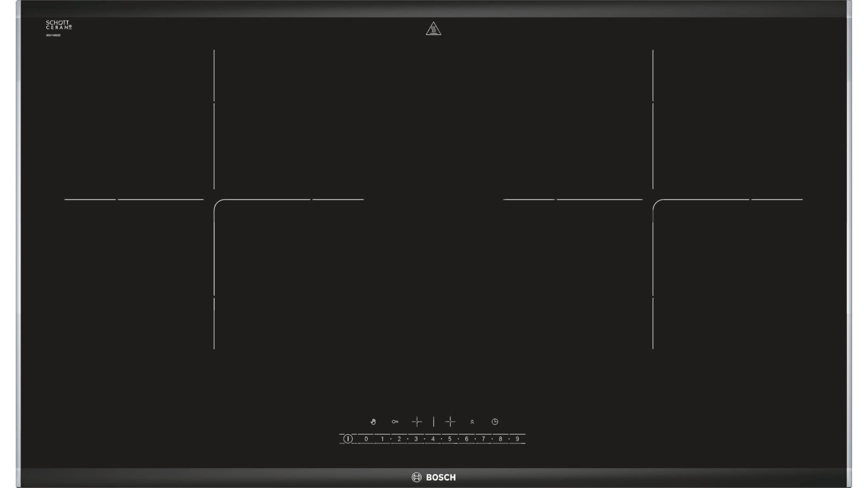Screen dimensions: 868x488
Task: Set power level 2 on slider
Action: 399,439
